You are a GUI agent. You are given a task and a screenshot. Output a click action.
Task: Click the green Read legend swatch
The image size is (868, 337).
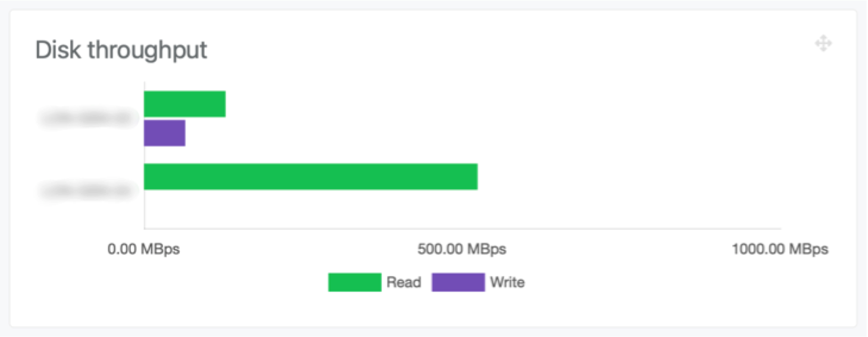(354, 282)
